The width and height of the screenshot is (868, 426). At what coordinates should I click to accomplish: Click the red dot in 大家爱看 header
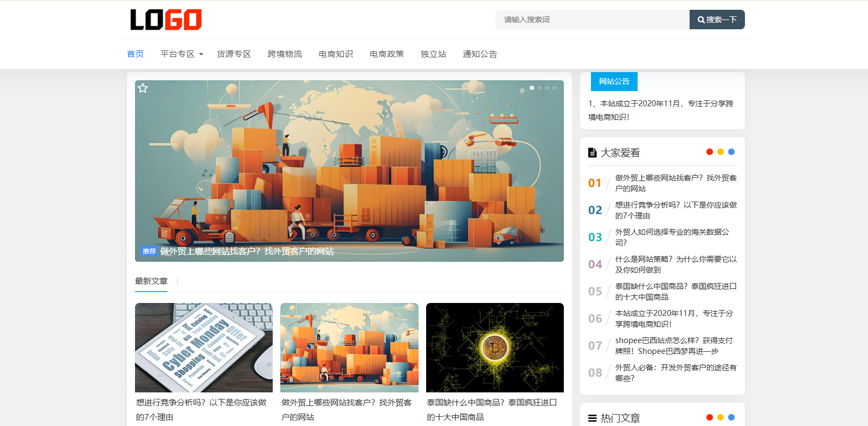pyautogui.click(x=709, y=152)
